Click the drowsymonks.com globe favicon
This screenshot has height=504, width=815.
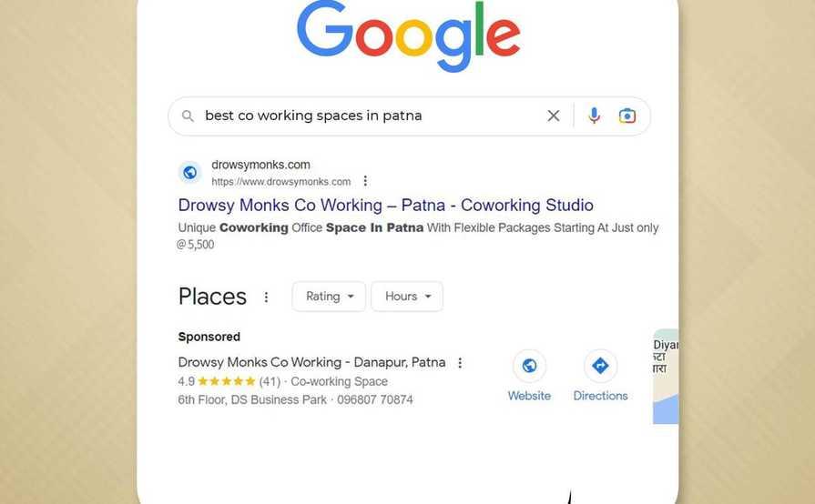tap(190, 172)
